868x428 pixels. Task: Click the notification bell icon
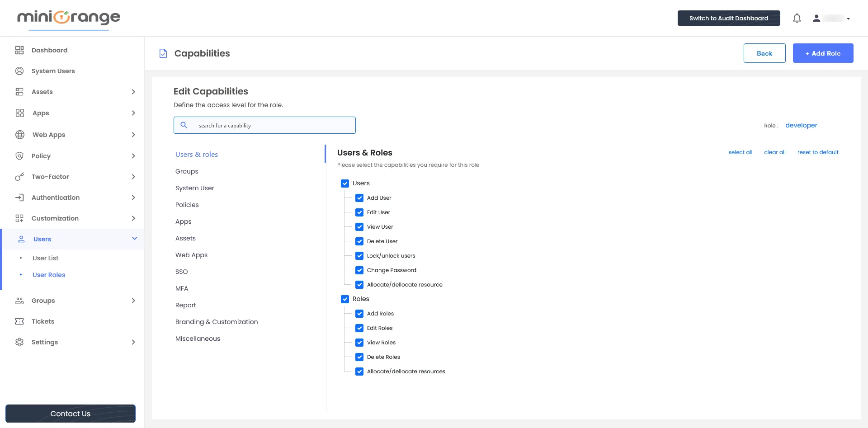click(x=797, y=18)
